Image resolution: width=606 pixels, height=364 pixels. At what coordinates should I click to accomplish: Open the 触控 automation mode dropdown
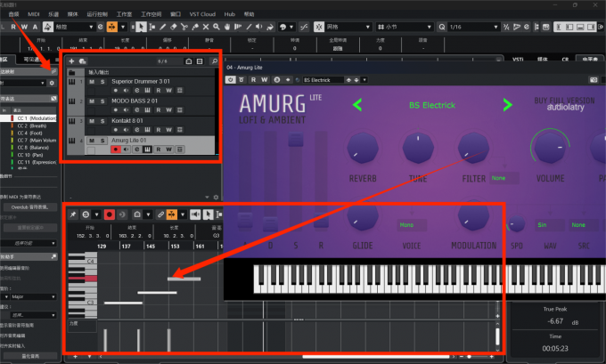pos(74,27)
